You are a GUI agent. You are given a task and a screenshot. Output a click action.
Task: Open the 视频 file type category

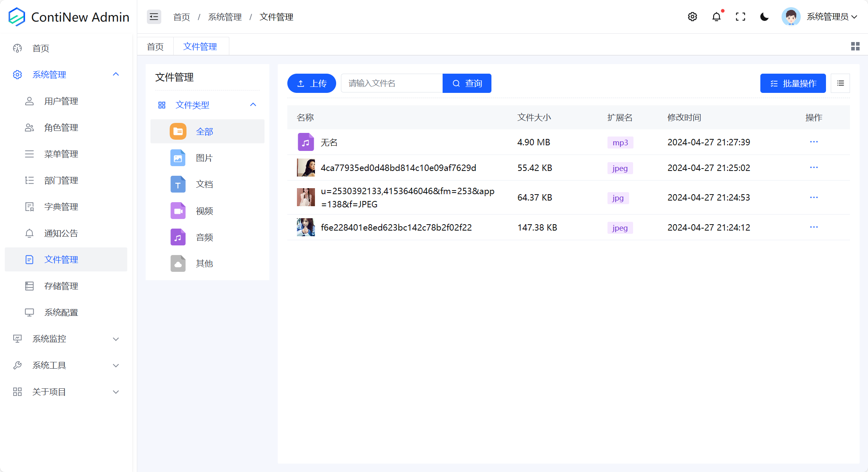pos(204,211)
